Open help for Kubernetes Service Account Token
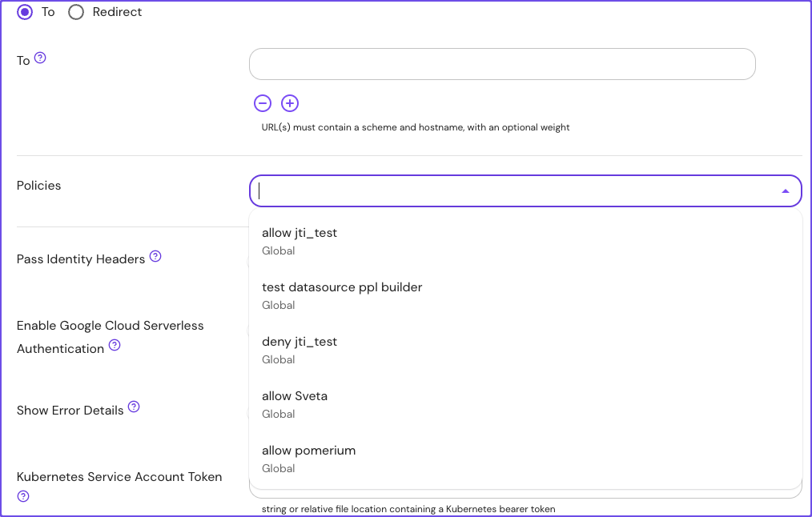The image size is (812, 517). pyautogui.click(x=22, y=496)
